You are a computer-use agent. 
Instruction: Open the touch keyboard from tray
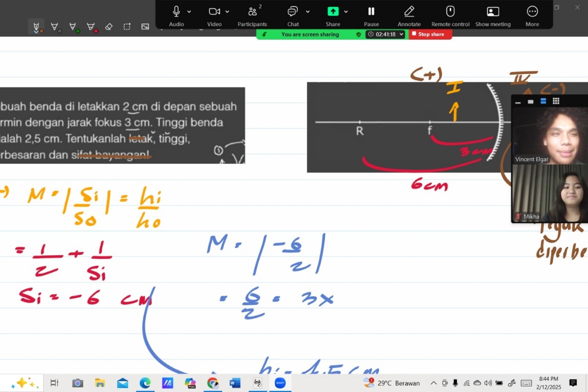526,383
